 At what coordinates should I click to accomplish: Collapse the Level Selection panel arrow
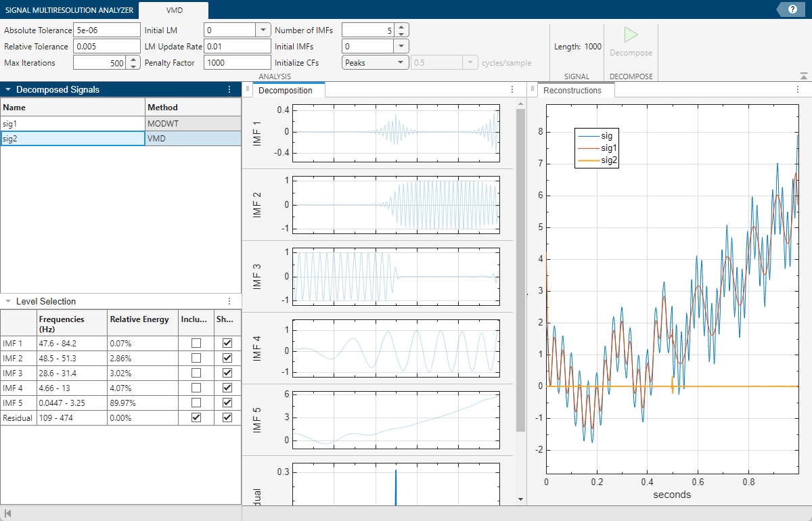coord(7,302)
